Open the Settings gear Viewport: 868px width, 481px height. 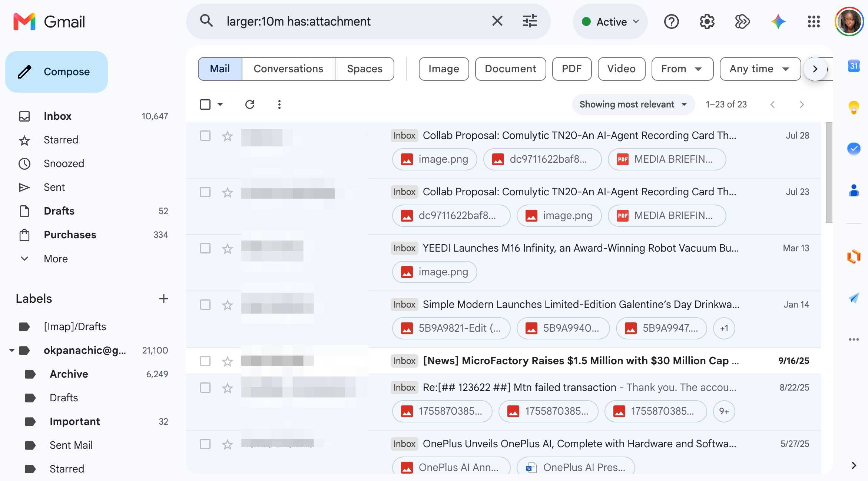(707, 21)
